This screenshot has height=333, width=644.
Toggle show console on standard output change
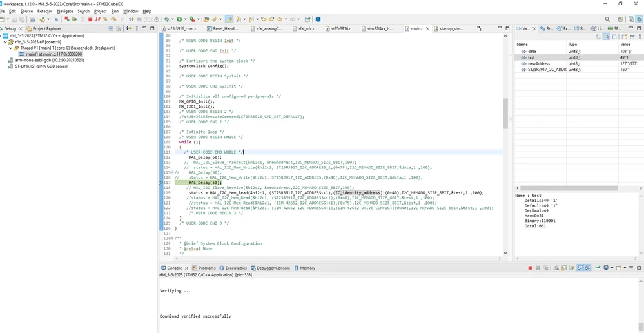point(580,268)
